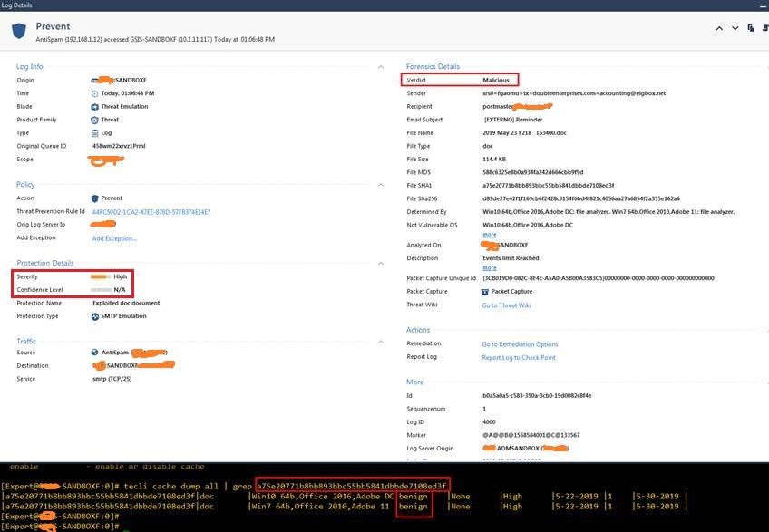Image resolution: width=769 pixels, height=532 pixels.
Task: Select 'Exploited doc document' protection name
Action: coord(126,303)
